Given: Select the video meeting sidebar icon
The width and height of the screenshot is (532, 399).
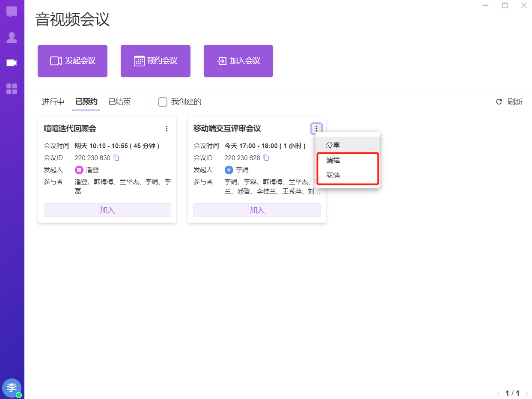Looking at the screenshot, I should 12,63.
